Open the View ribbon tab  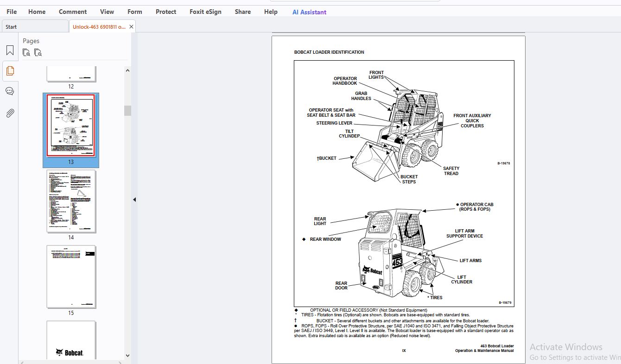coord(107,12)
